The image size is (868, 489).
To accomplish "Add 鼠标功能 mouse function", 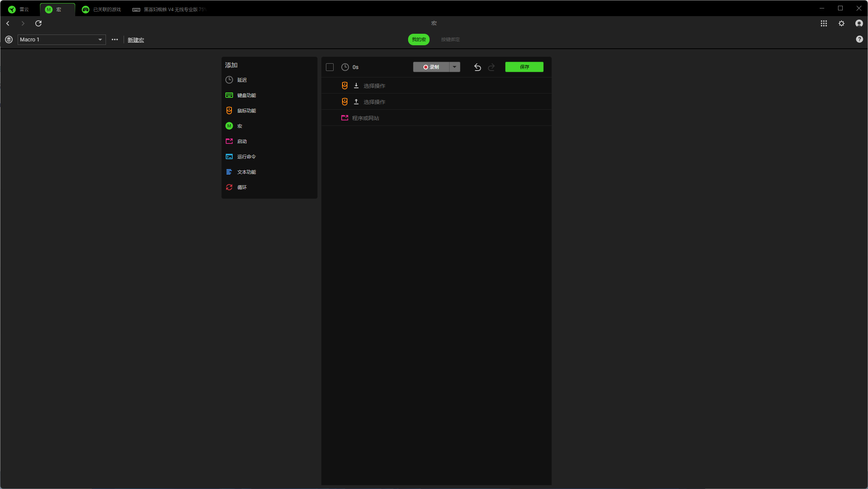I will coord(246,110).
